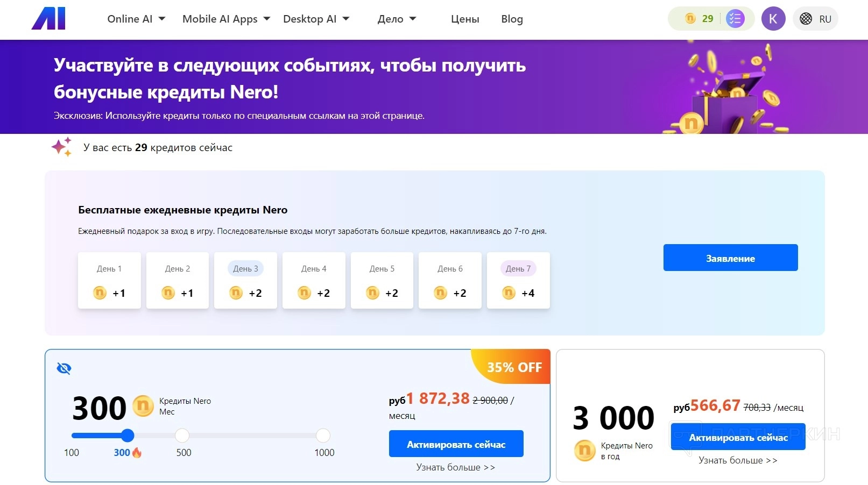Viewport: 868px width, 485px height.
Task: Click the Nero coin balance icon in header
Action: coord(690,19)
